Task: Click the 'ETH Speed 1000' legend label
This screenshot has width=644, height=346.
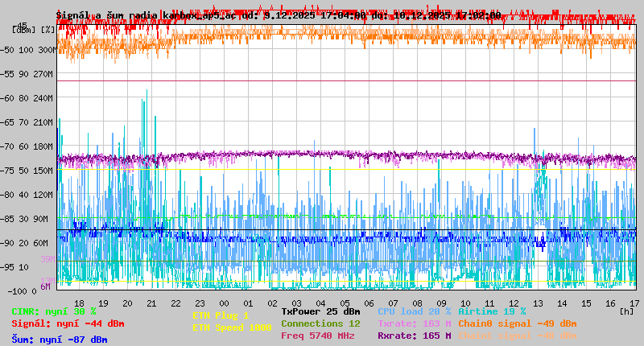Action: tap(232, 328)
